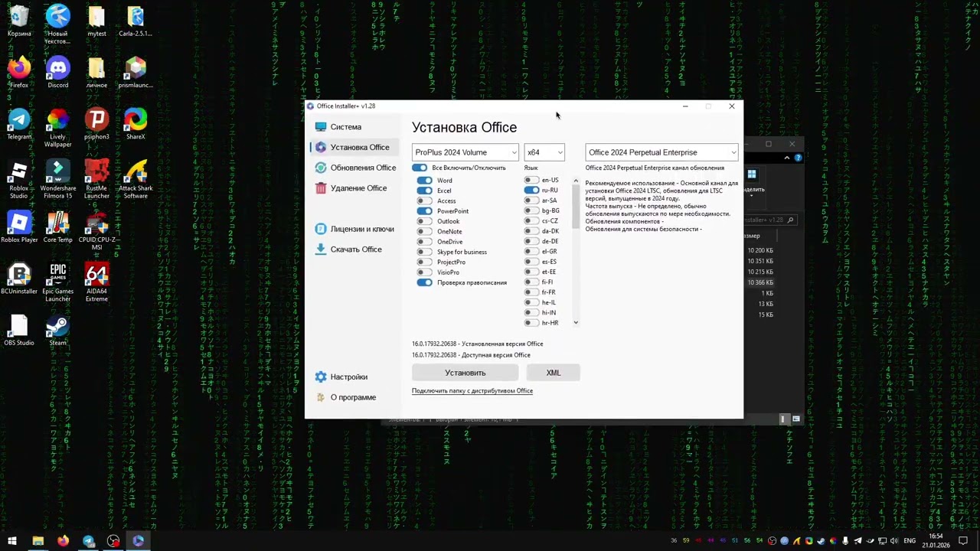Select Обновления Office in the sidebar
Image resolution: width=980 pixels, height=551 pixels.
point(355,168)
